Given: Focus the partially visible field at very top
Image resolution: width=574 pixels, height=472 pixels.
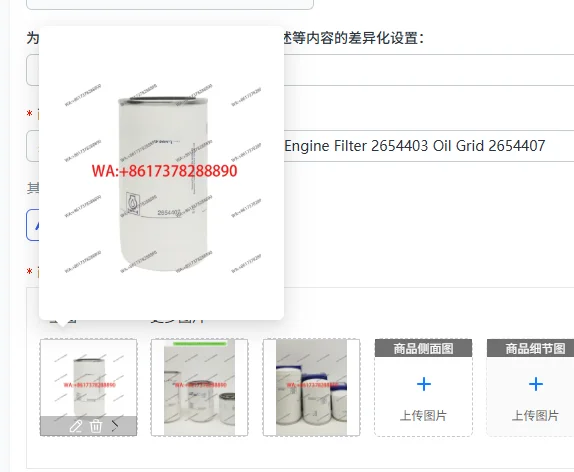Looking at the screenshot, I should 170,4.
